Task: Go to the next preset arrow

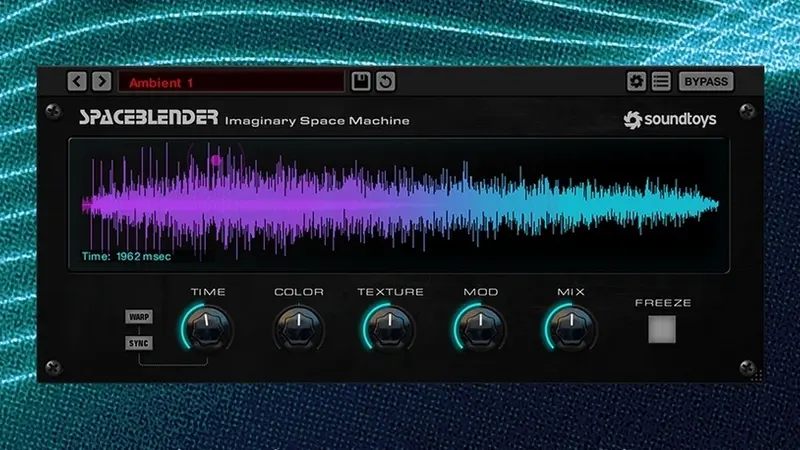Action: click(102, 81)
